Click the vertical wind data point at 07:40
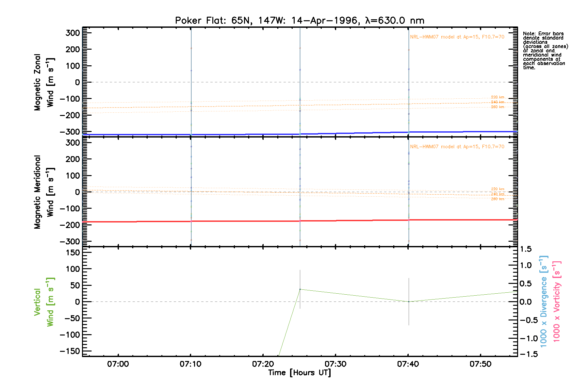 tap(409, 302)
